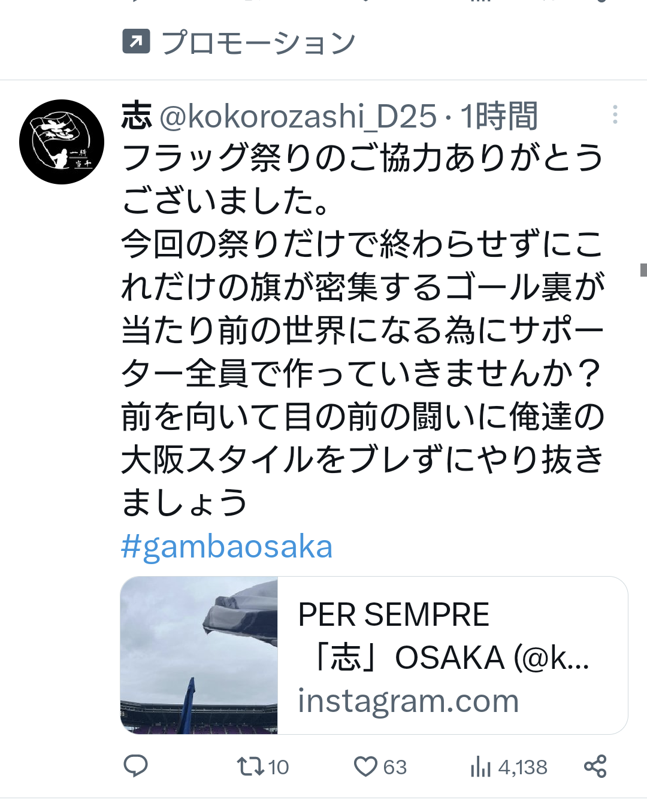Tap the share icon
The image size is (647, 812).
595,766
